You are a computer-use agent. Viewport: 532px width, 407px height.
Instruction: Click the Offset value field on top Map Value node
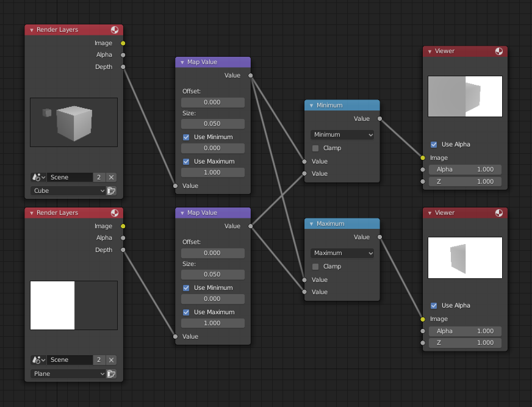(x=212, y=101)
